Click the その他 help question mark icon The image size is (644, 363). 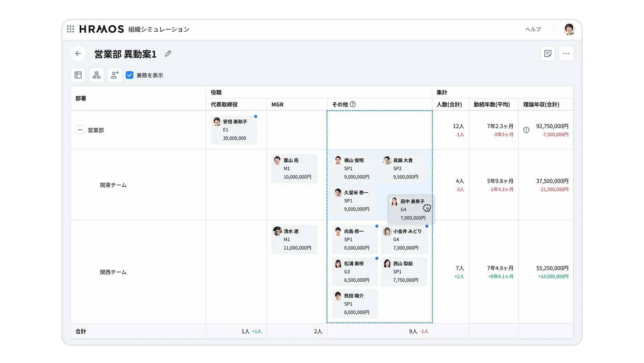click(352, 104)
